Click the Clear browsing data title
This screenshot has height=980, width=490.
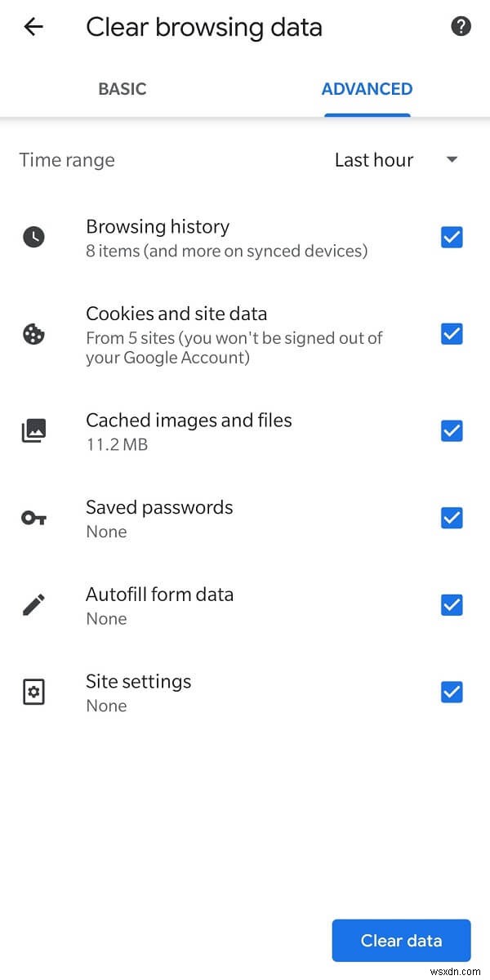tap(203, 27)
